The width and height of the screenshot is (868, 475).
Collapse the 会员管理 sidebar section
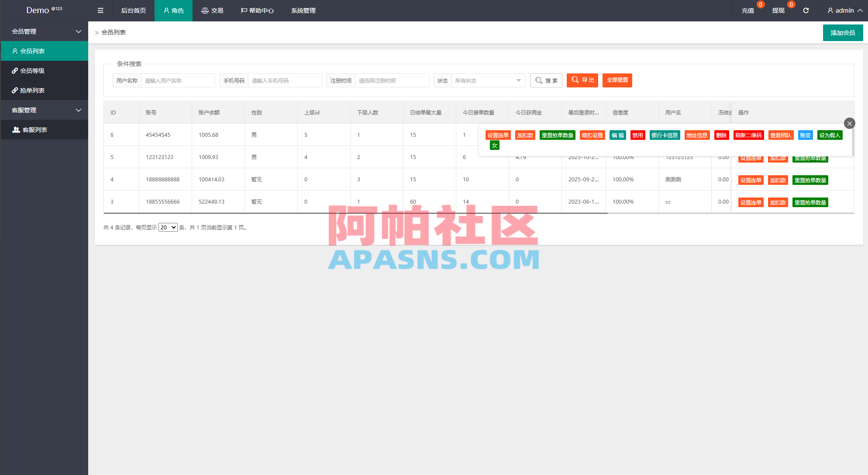[78, 31]
